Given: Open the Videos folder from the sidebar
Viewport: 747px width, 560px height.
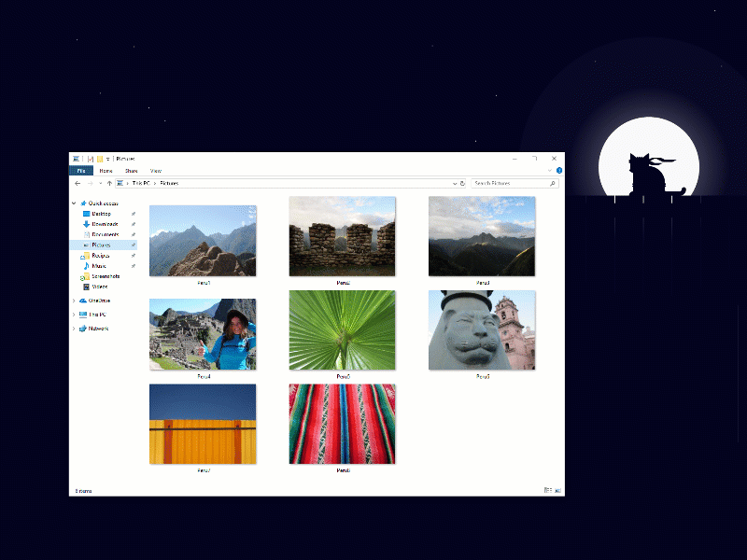Looking at the screenshot, I should [99, 287].
